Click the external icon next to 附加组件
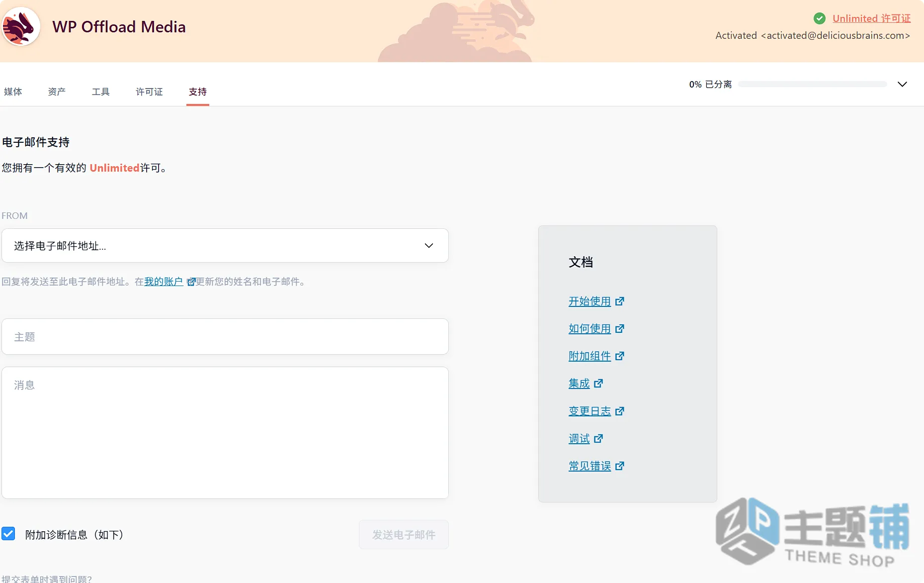Image resolution: width=924 pixels, height=583 pixels. click(x=620, y=356)
